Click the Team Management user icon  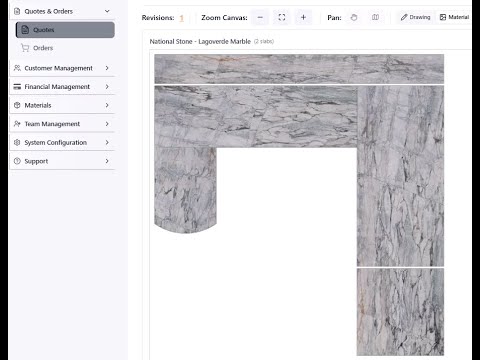(17, 124)
